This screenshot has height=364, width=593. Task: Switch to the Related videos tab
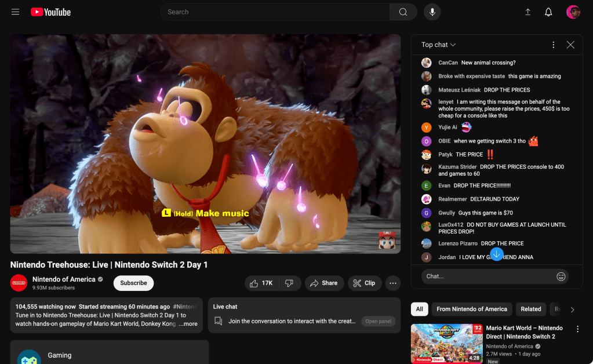(530, 309)
